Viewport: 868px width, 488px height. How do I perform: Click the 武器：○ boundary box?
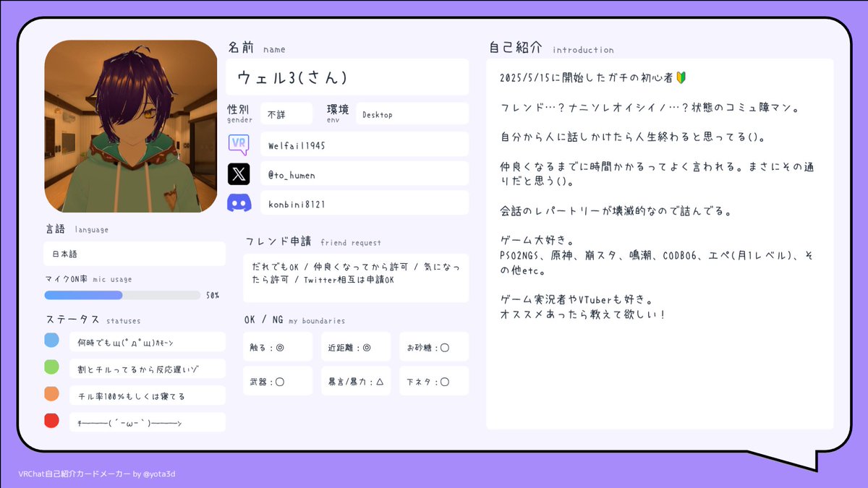[x=278, y=381]
